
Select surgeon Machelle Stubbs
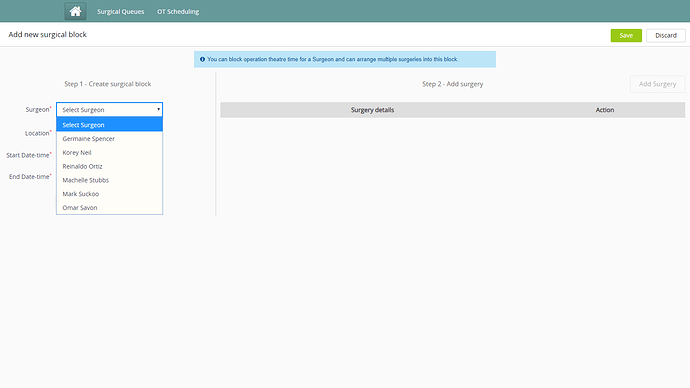click(110, 180)
